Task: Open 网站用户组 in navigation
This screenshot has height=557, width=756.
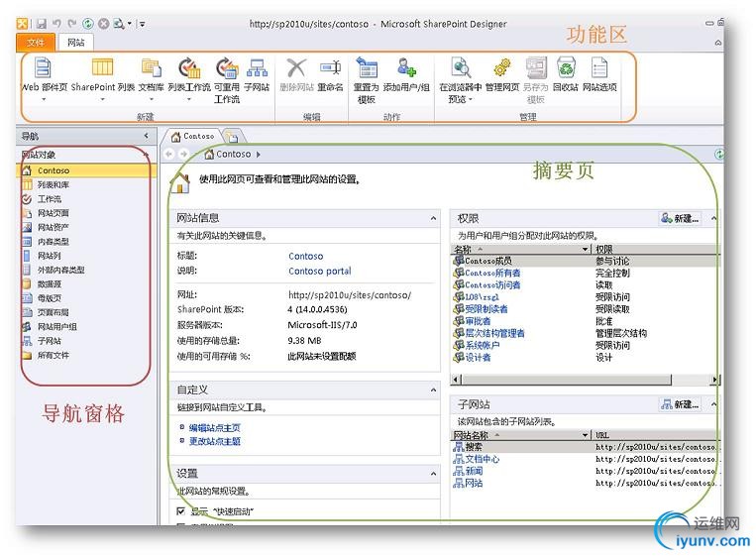Action: point(56,326)
